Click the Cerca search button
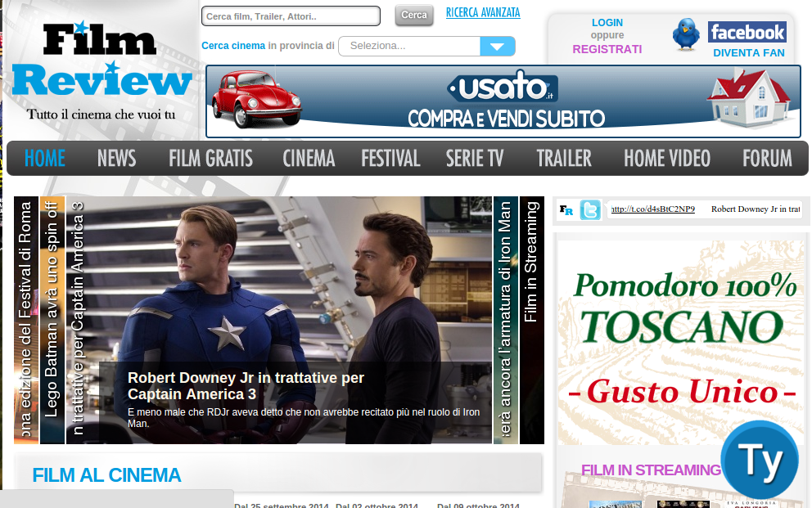The height and width of the screenshot is (508, 812). [413, 15]
